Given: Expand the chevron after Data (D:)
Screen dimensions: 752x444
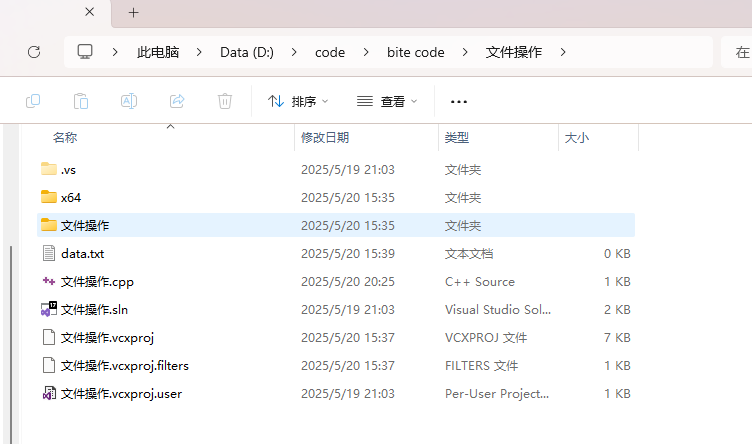Looking at the screenshot, I should [294, 52].
